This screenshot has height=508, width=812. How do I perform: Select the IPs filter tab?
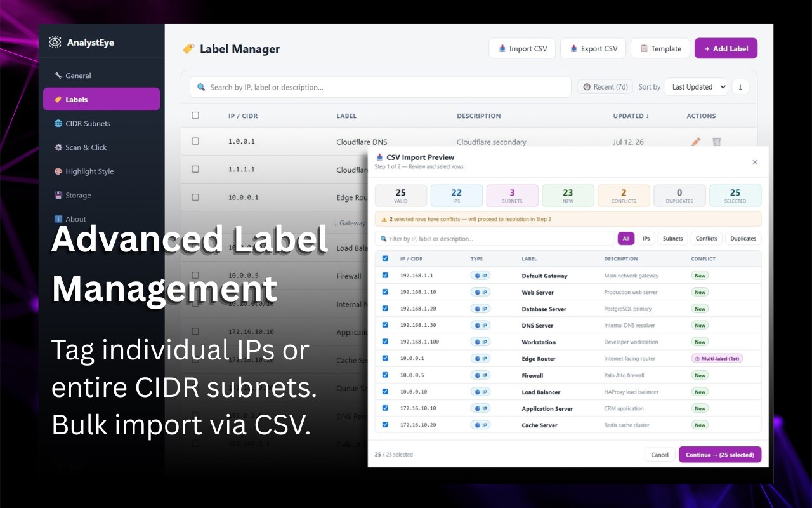click(x=646, y=239)
